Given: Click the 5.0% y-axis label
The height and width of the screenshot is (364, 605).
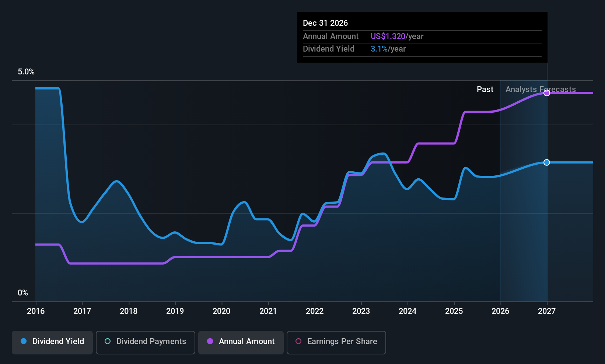Looking at the screenshot, I should [x=26, y=72].
